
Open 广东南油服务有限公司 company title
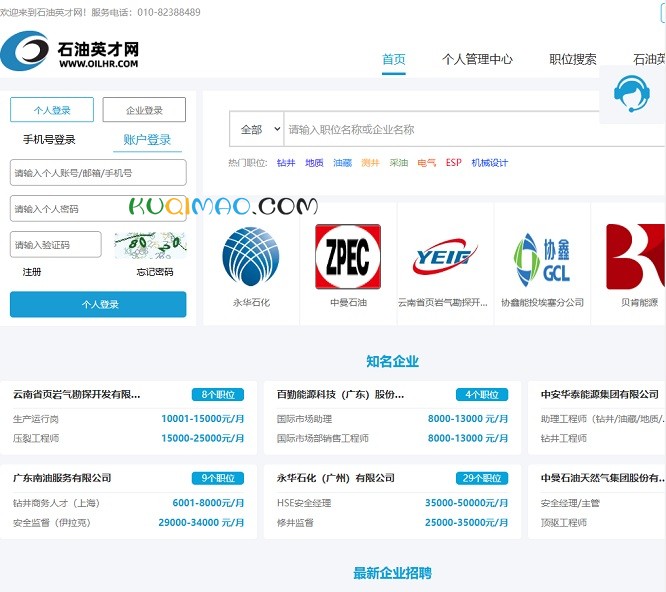click(x=62, y=478)
